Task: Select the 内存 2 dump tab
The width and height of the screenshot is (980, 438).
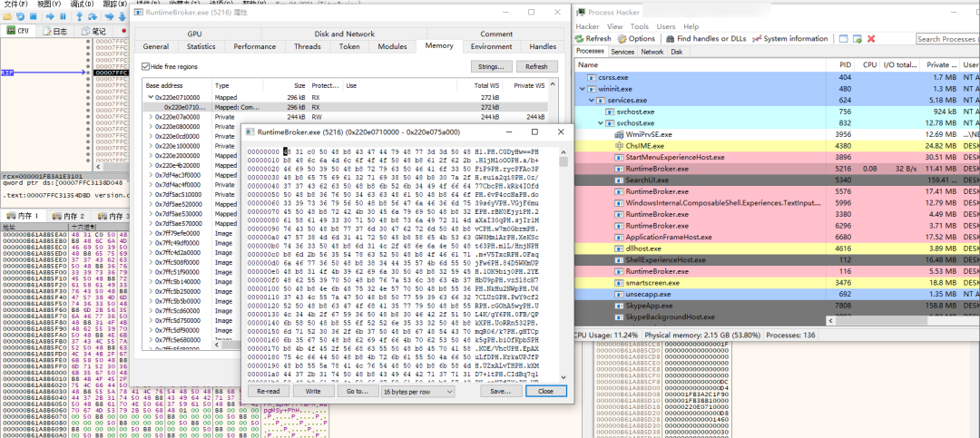Action: [69, 216]
